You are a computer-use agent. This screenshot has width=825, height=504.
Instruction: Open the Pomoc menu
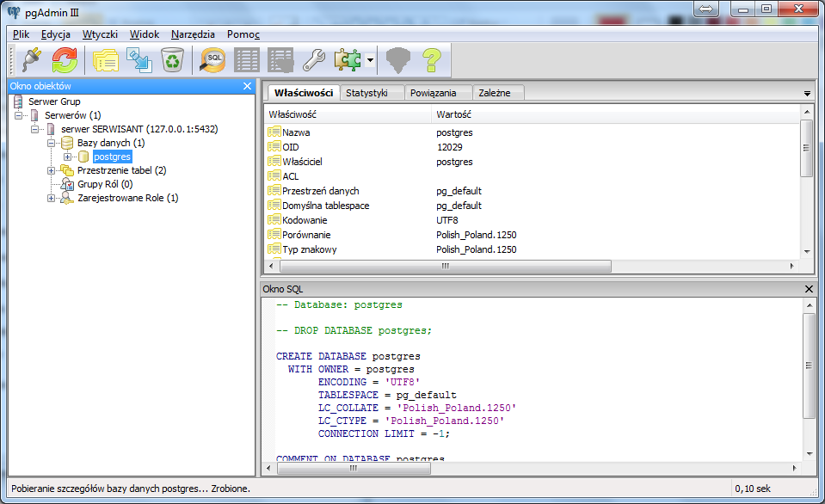pyautogui.click(x=243, y=34)
